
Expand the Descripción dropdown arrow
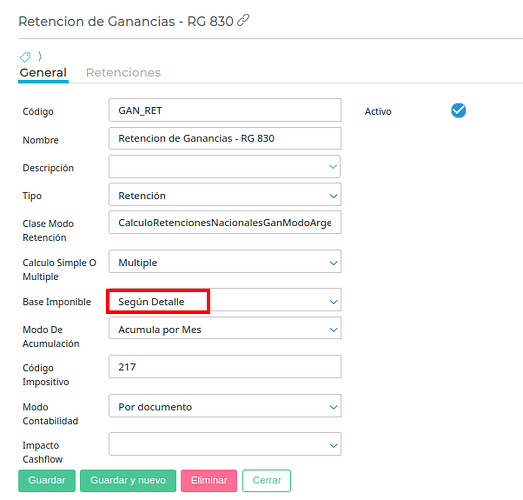pyautogui.click(x=333, y=166)
